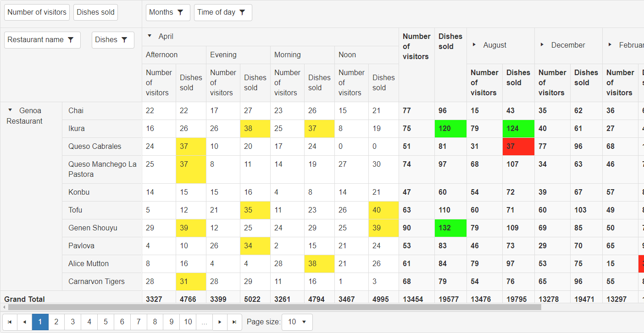644x333 pixels.
Task: Click the Restaurant name filter funnel icon
Action: pos(71,40)
